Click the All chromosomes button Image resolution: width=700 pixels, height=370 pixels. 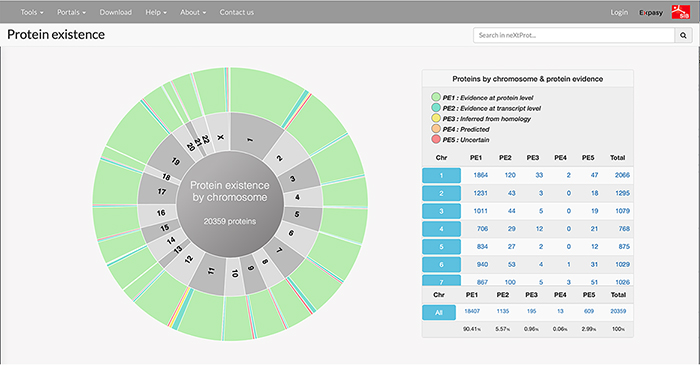[439, 312]
